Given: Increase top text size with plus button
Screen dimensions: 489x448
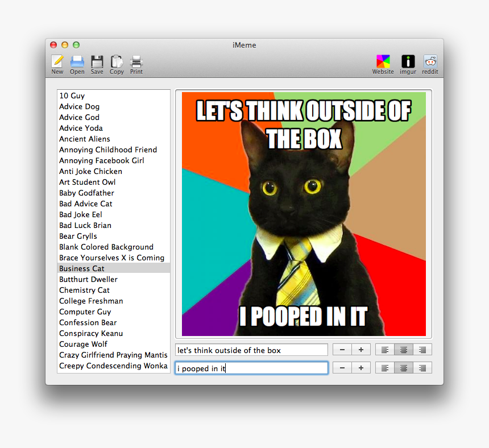Looking at the screenshot, I should [361, 350].
